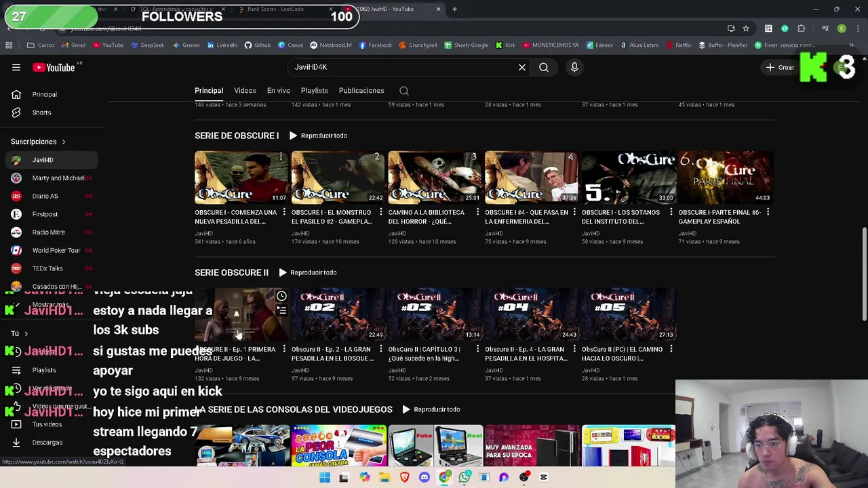Open WhatsApp from the taskbar
The width and height of the screenshot is (868, 488).
(x=465, y=477)
